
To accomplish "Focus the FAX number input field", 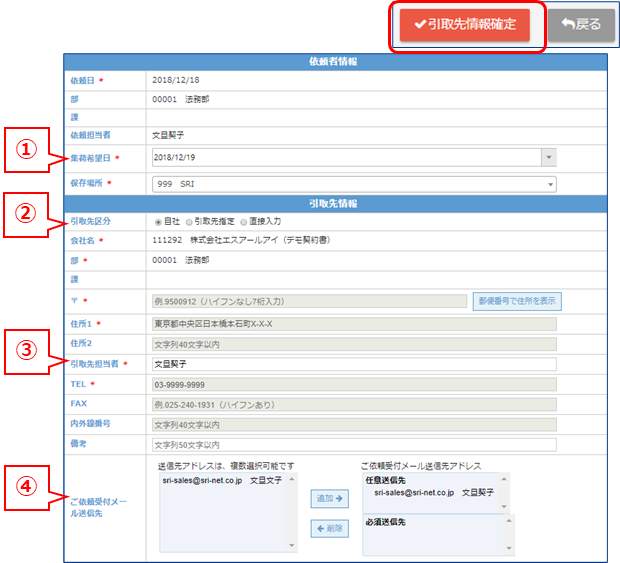I will click(x=353, y=404).
